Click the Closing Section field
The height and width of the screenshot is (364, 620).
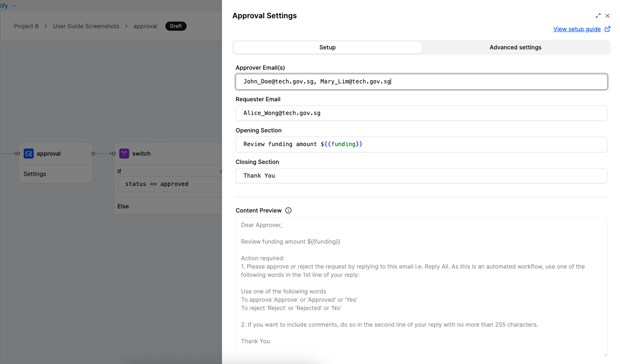(421, 176)
